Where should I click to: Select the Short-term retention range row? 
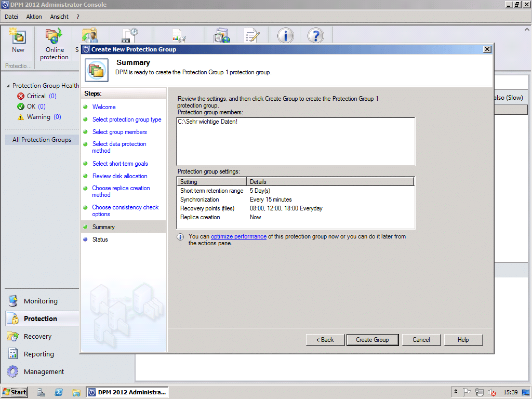pyautogui.click(x=295, y=191)
